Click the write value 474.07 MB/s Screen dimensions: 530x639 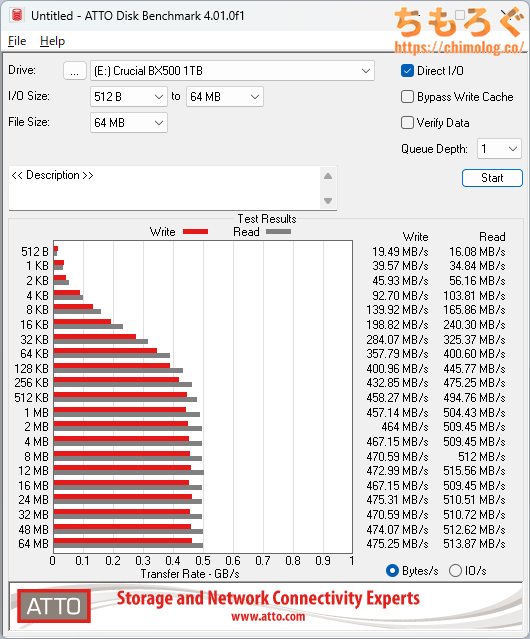coord(397,530)
